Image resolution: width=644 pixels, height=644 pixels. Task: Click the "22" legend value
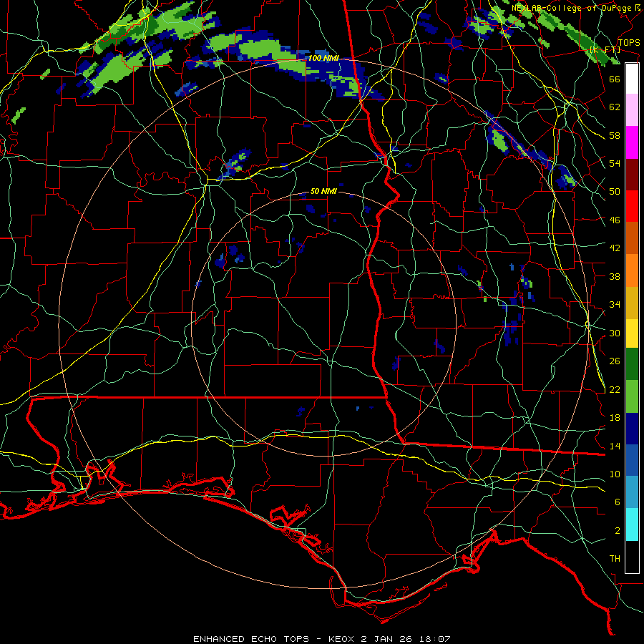click(x=615, y=390)
